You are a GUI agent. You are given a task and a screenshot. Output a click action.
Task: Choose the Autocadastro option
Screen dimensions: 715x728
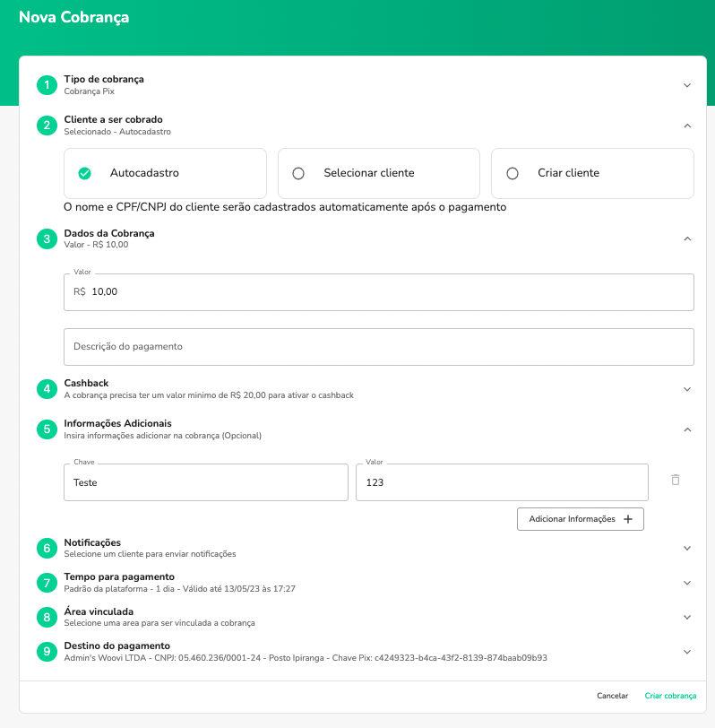[165, 172]
